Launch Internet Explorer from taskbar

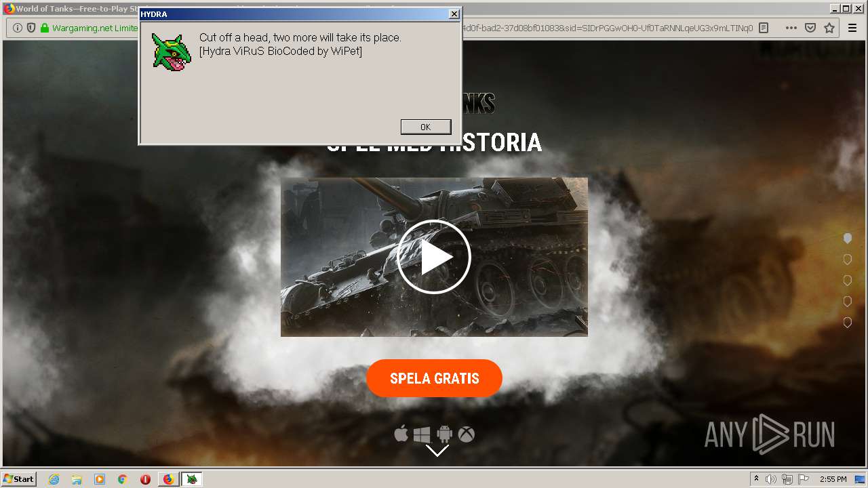point(54,479)
